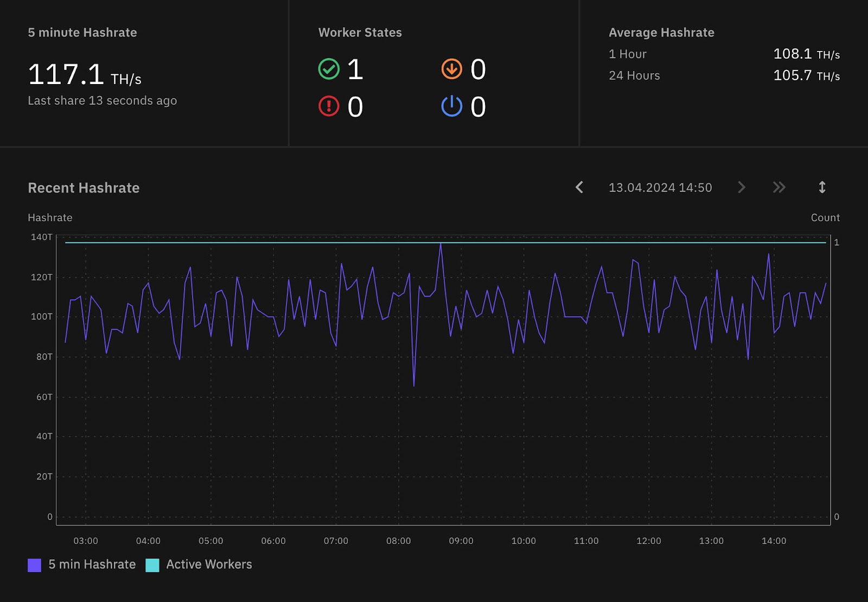868x602 pixels.
Task: Click the count 0 beside the blue power icon
Action: (x=478, y=107)
